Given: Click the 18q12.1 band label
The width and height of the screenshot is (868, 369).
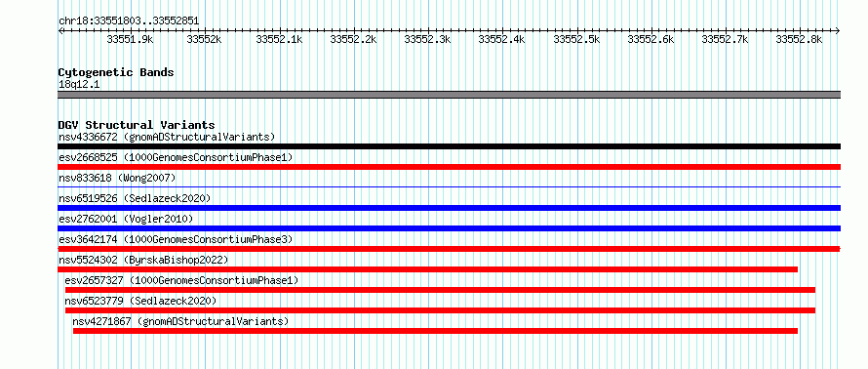Looking at the screenshot, I should point(79,85).
